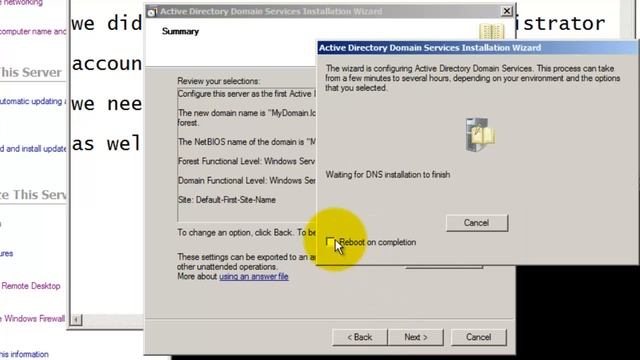Cancel the DNS installation progress dialog
This screenshot has height=360, width=640.
[477, 223]
